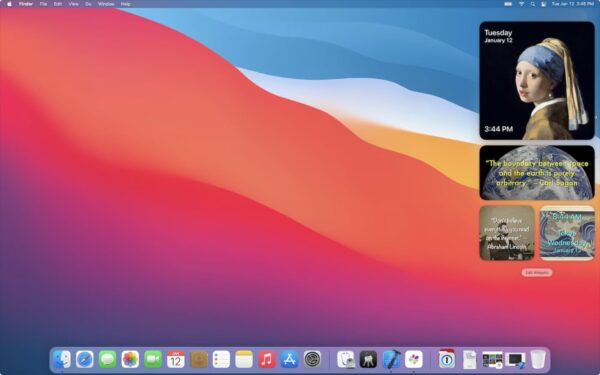Image resolution: width=600 pixels, height=375 pixels.
Task: Open the image folder stack in Dock
Action: [492, 360]
